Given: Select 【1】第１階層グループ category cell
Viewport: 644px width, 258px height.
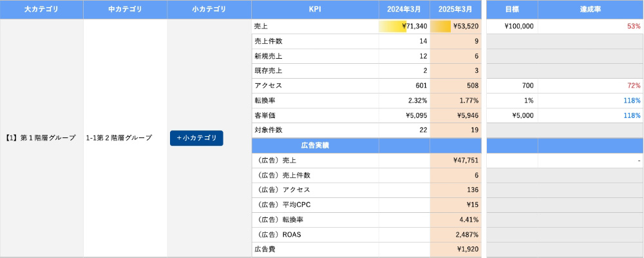Looking at the screenshot, I should 42,138.
